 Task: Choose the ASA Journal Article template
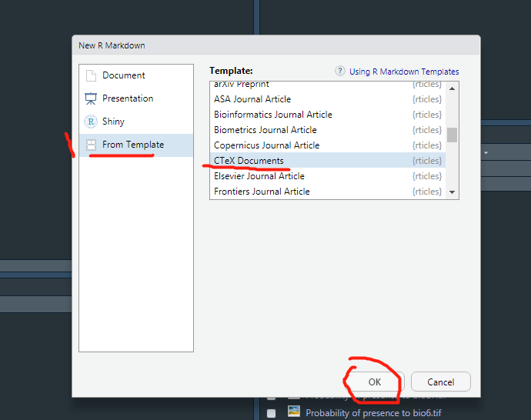(328, 99)
